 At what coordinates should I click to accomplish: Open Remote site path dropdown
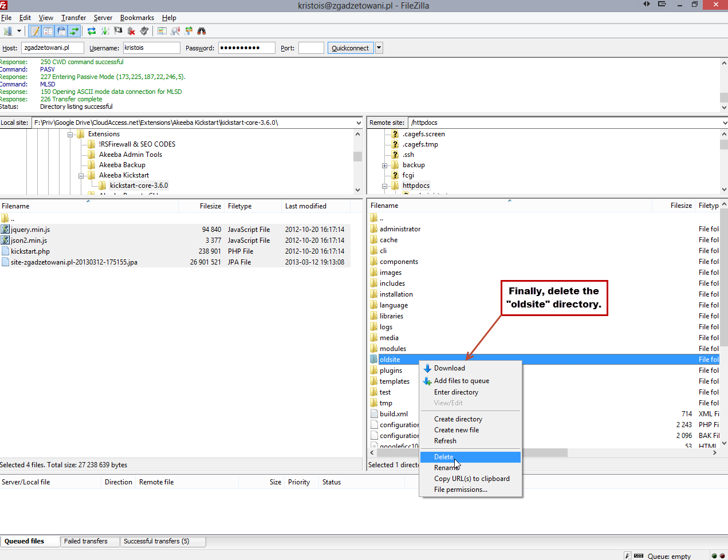725,123
